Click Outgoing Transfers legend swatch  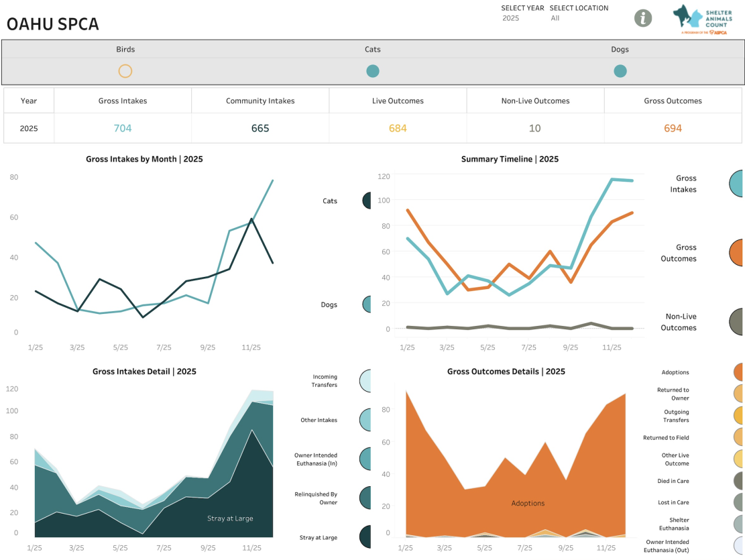point(738,416)
